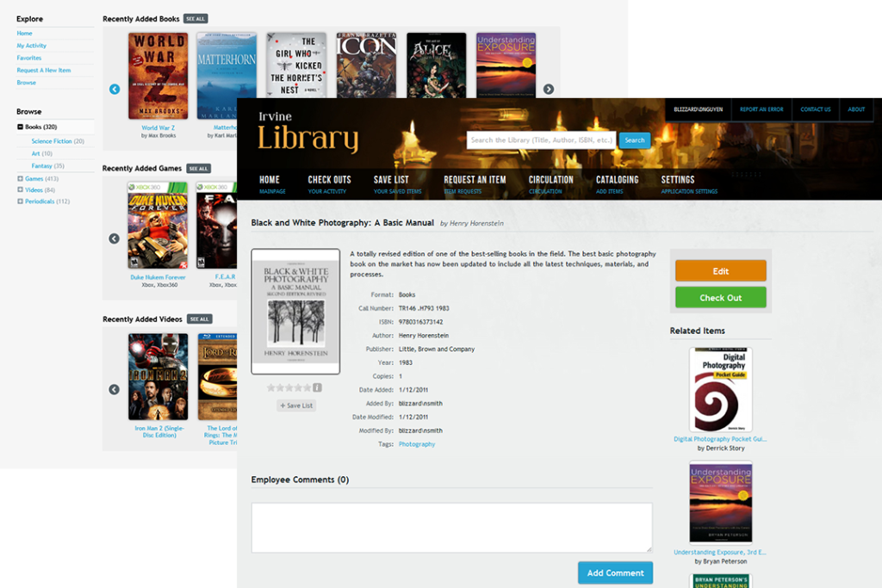Click the left arrow on Recently Added Videos carousel
This screenshot has height=588, width=882.
[x=114, y=389]
